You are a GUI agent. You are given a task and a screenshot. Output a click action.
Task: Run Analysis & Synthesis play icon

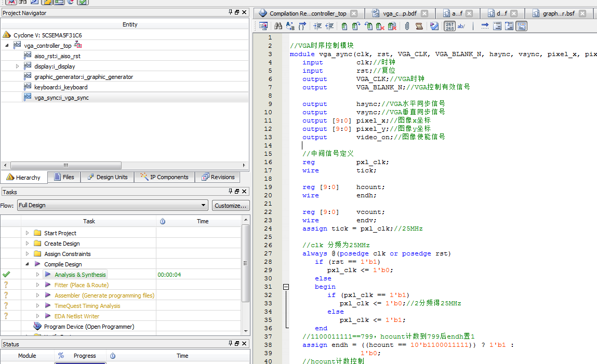[48, 275]
